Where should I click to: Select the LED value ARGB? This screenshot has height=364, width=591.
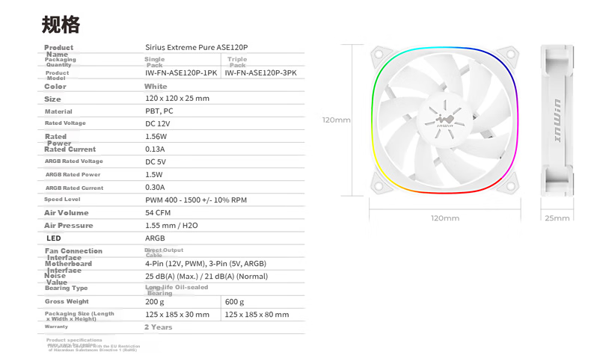(x=155, y=238)
